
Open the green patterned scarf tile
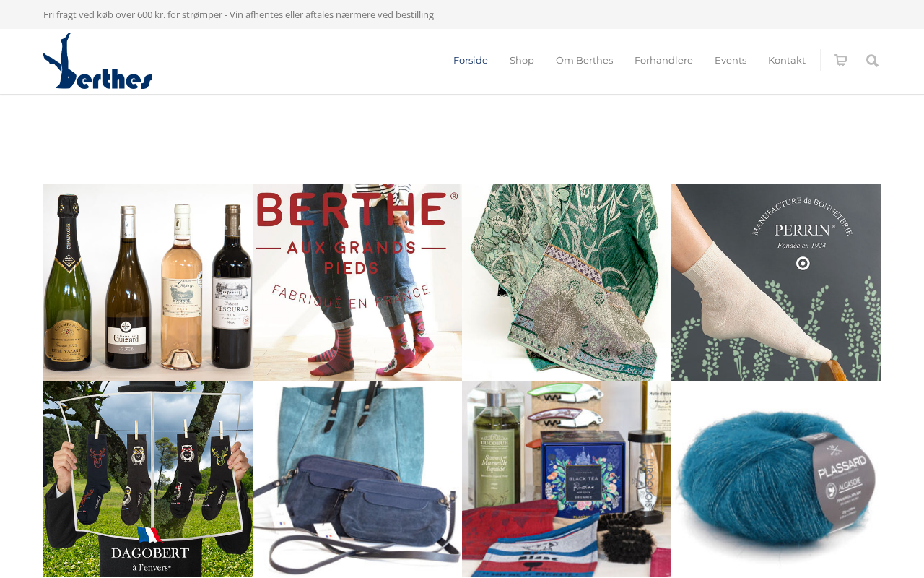pos(567,282)
